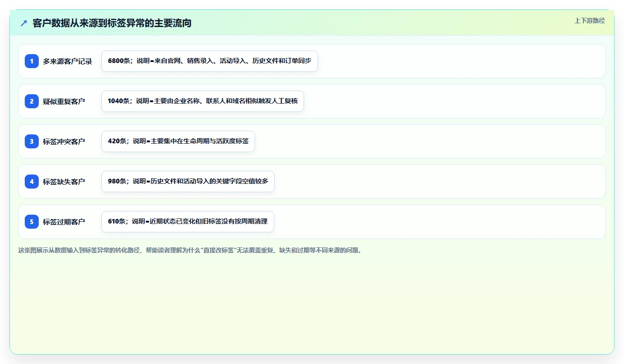Click the 上下游路径 label in header
The image size is (624, 364).
(589, 21)
